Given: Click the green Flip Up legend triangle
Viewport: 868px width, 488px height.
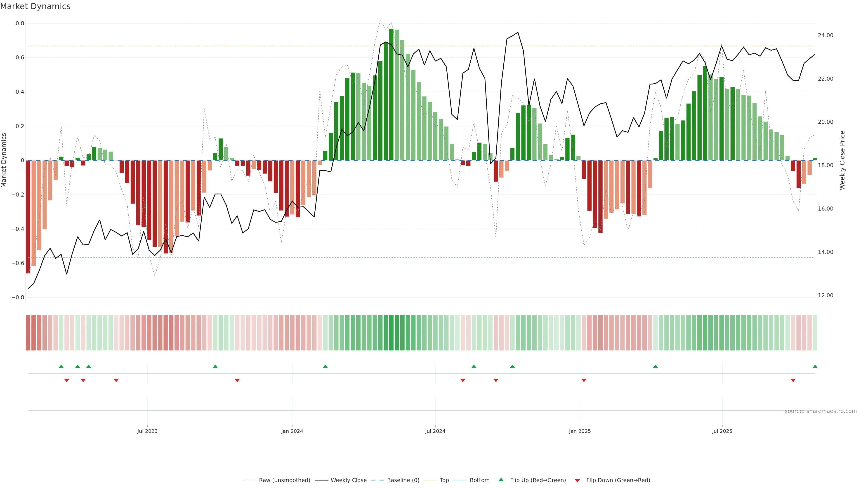Looking at the screenshot, I should pos(501,480).
